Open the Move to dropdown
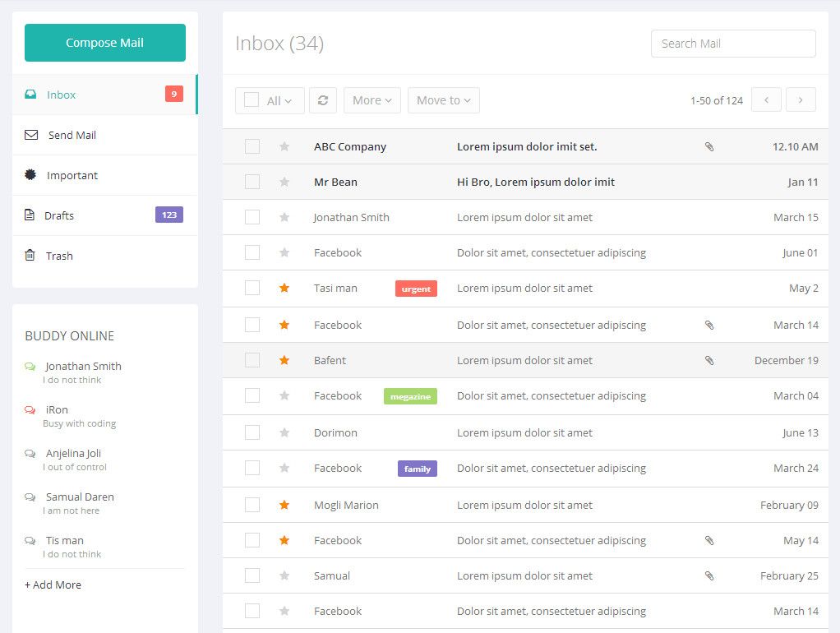The image size is (840, 633). [x=443, y=100]
